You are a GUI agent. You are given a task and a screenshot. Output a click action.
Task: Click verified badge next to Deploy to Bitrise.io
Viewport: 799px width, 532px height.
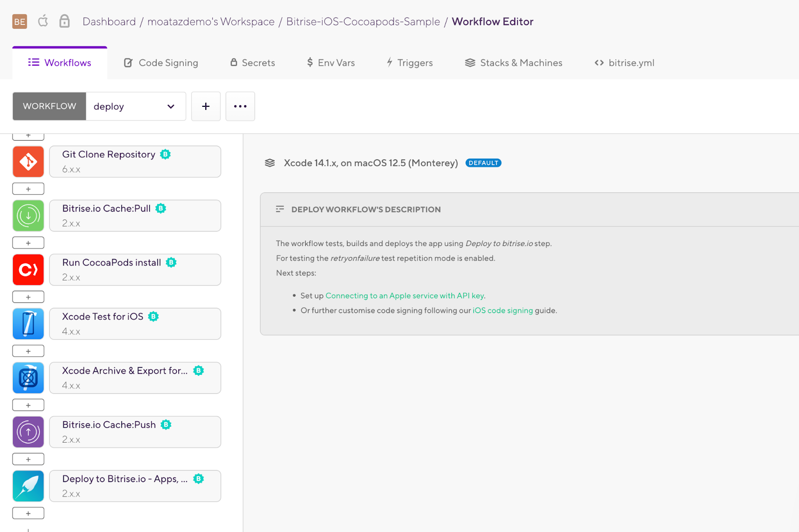coord(199,479)
